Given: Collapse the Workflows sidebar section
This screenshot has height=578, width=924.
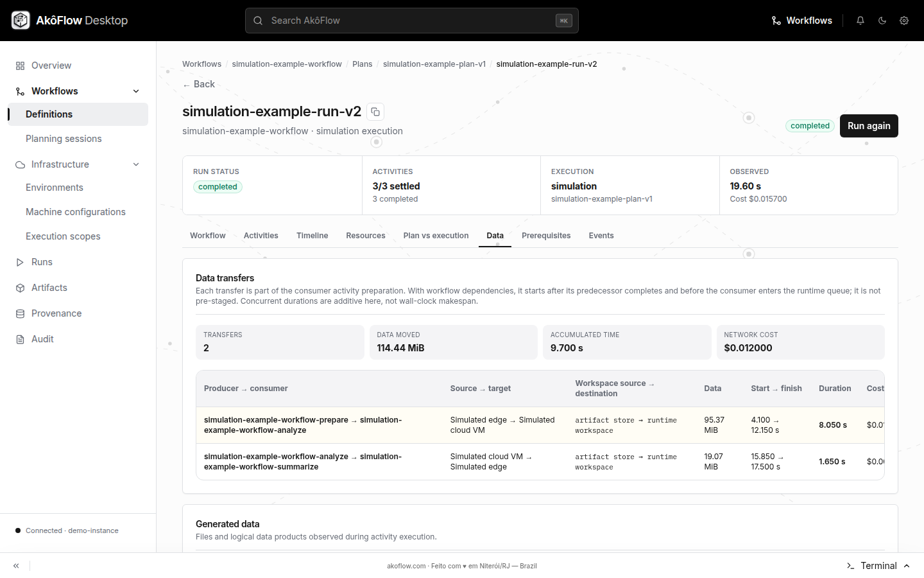Looking at the screenshot, I should (136, 91).
